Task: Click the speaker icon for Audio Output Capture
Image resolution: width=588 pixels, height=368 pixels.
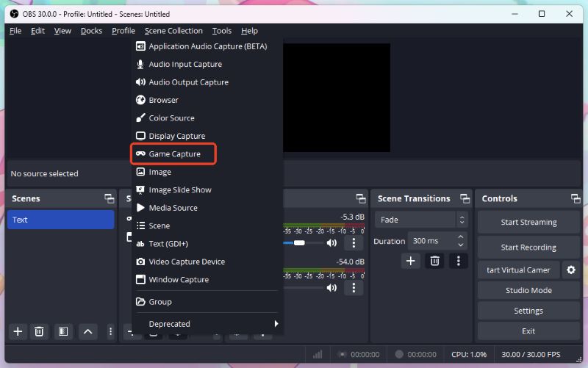Action: (140, 82)
